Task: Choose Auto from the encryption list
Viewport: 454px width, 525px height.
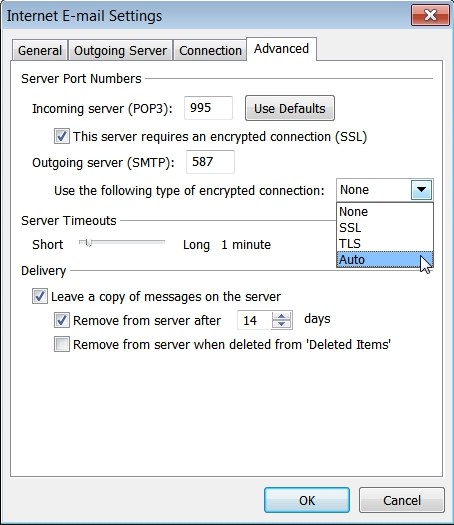Action: 385,259
